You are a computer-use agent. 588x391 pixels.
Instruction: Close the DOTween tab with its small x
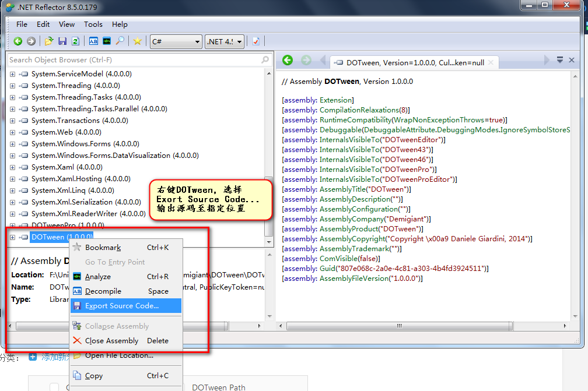point(491,62)
